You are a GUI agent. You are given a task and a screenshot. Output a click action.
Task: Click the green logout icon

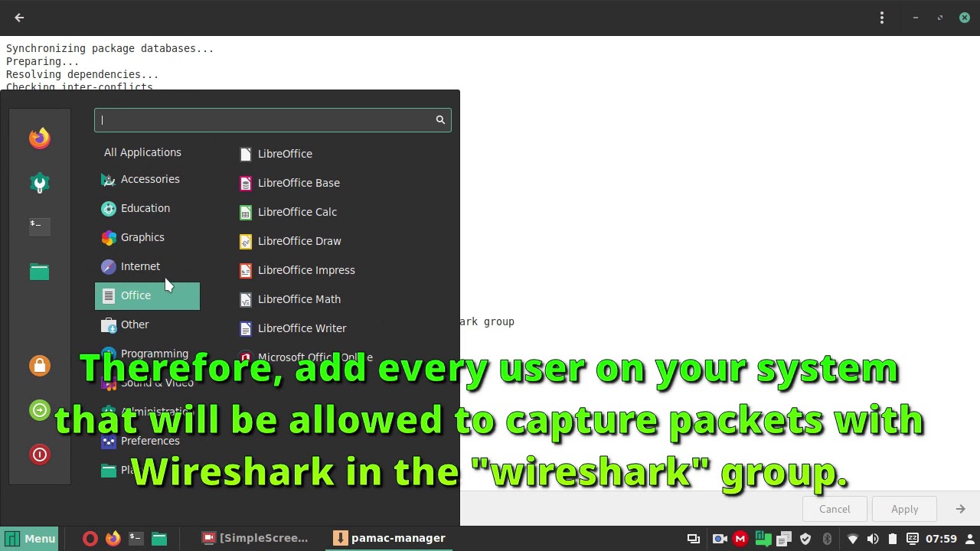click(x=40, y=410)
